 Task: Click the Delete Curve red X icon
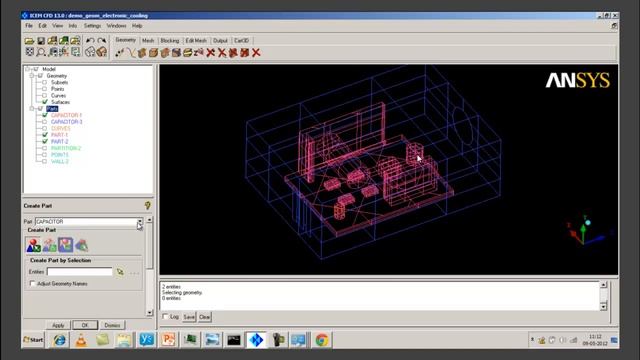tap(222, 53)
